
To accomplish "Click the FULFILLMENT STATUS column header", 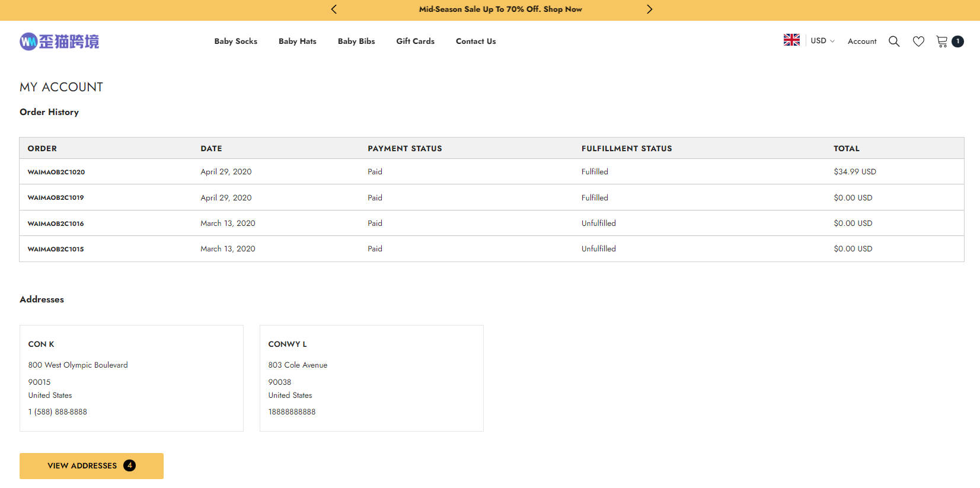I will click(x=627, y=148).
